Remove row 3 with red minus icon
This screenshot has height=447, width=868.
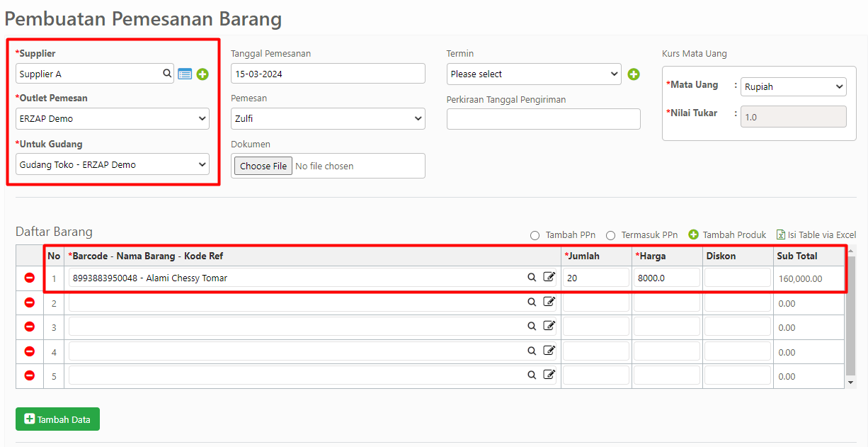30,327
